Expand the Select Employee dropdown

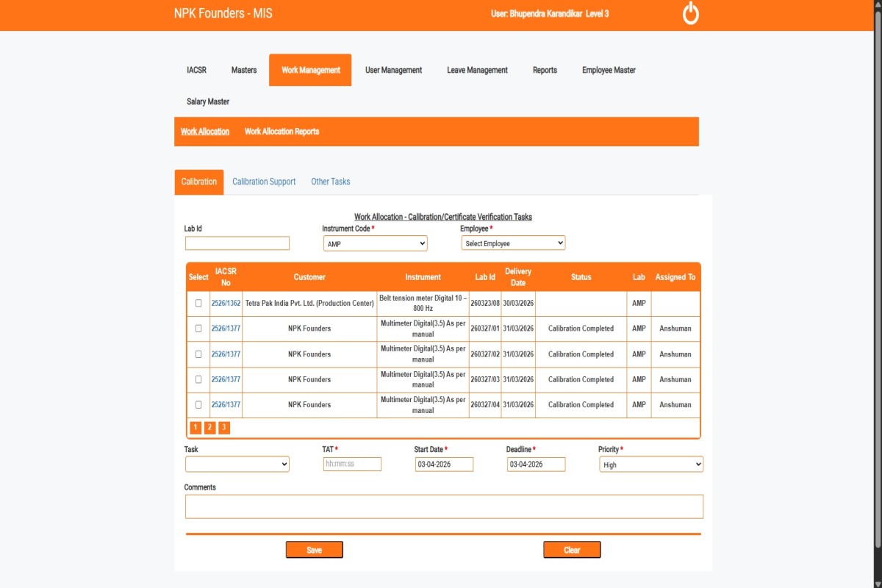tap(513, 243)
